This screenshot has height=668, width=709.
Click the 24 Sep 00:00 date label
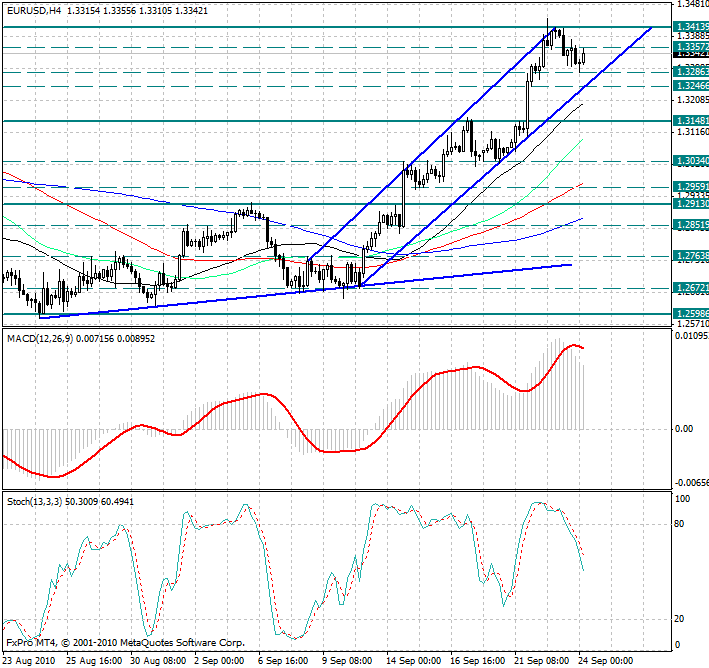606,661
